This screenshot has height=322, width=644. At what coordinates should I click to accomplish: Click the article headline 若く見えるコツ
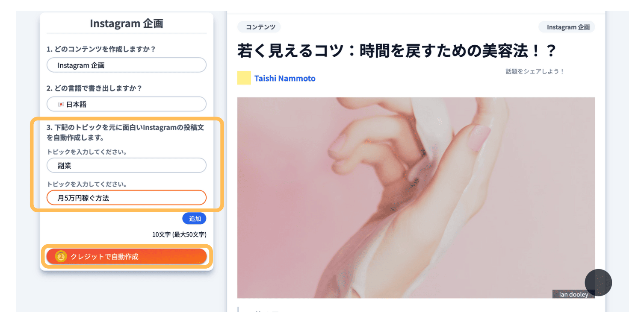[x=396, y=51]
